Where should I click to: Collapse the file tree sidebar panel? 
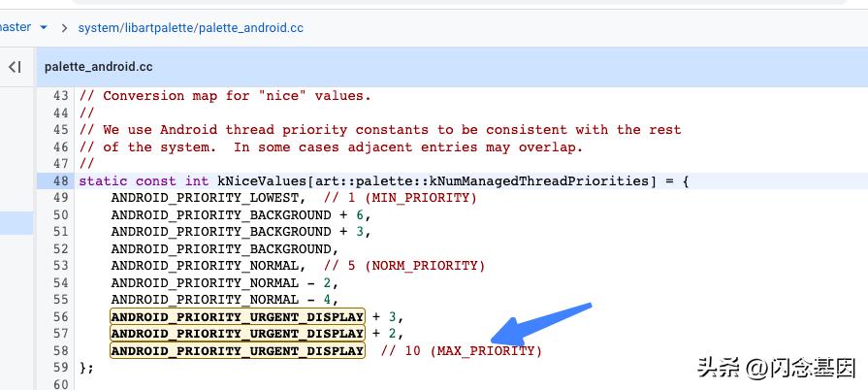click(15, 67)
